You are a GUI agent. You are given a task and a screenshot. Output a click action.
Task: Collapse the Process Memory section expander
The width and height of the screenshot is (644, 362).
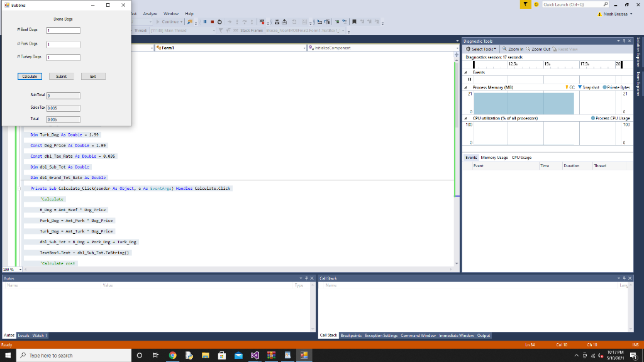[466, 87]
